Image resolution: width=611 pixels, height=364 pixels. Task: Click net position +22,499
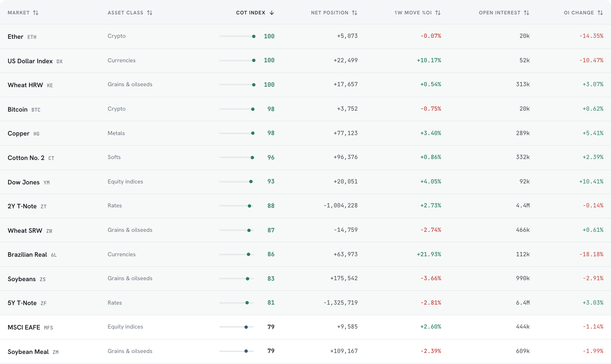pyautogui.click(x=345, y=60)
